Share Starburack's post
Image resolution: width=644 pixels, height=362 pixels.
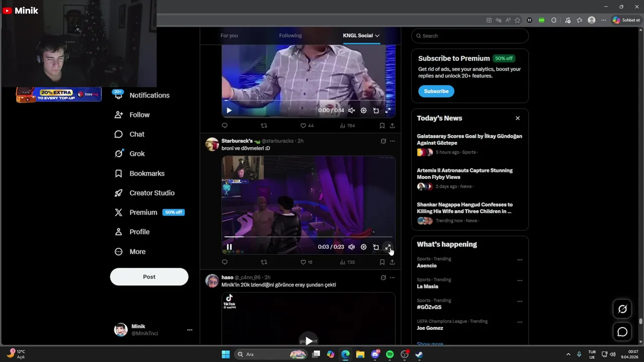[x=392, y=262]
